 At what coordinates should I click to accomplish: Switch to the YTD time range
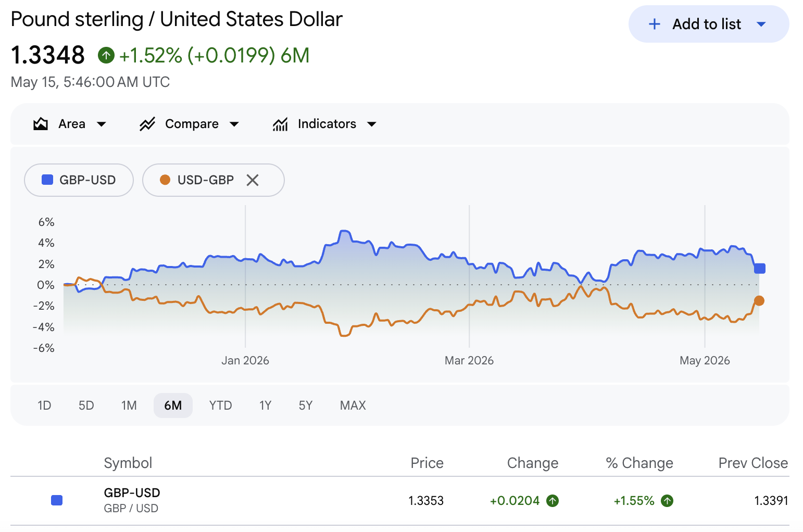[x=221, y=406]
